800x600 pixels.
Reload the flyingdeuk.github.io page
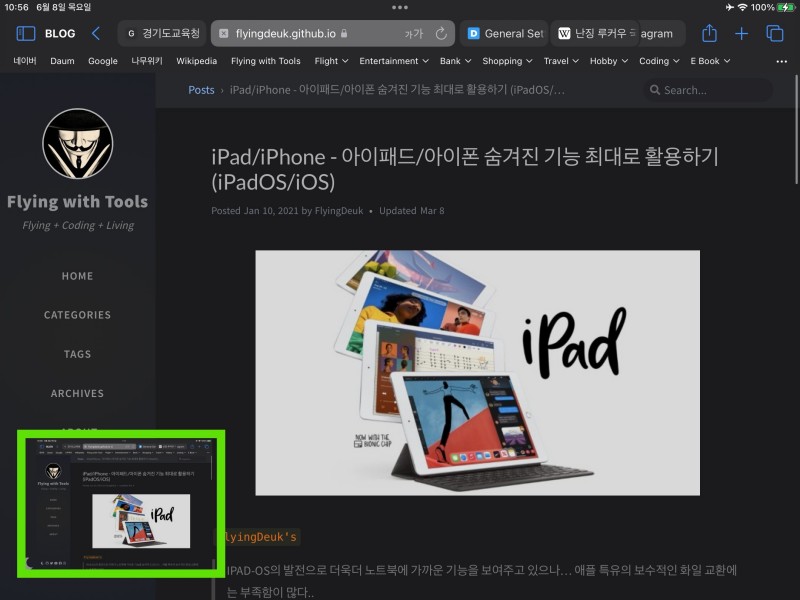[x=441, y=33]
